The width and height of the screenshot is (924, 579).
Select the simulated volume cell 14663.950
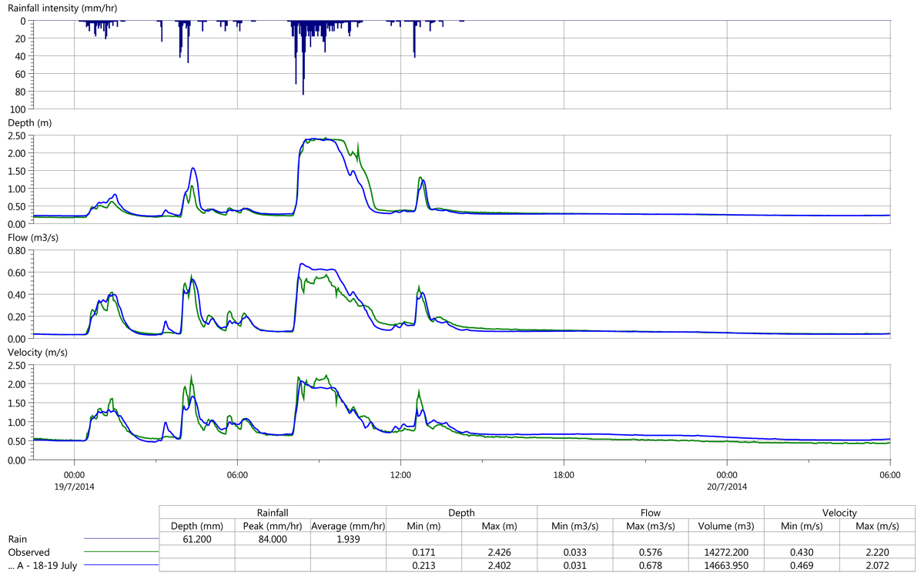tap(725, 565)
